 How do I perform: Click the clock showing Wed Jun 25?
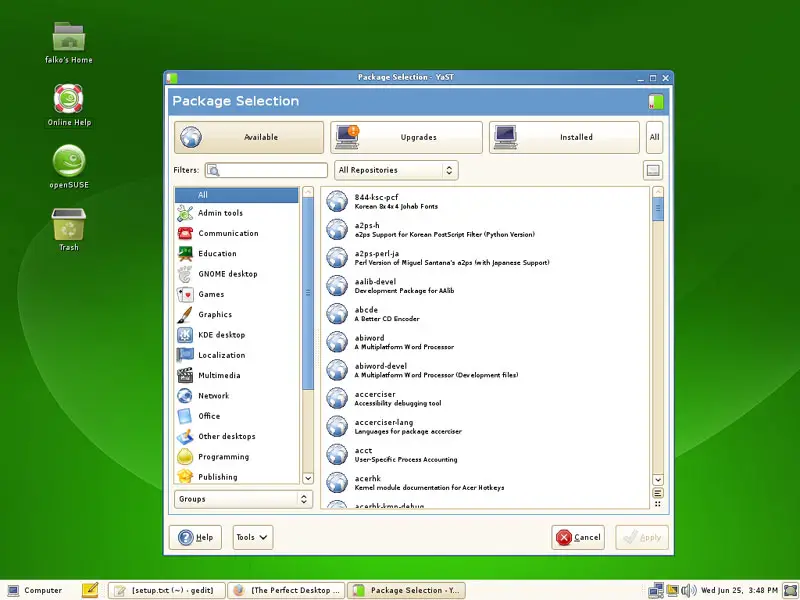(739, 590)
